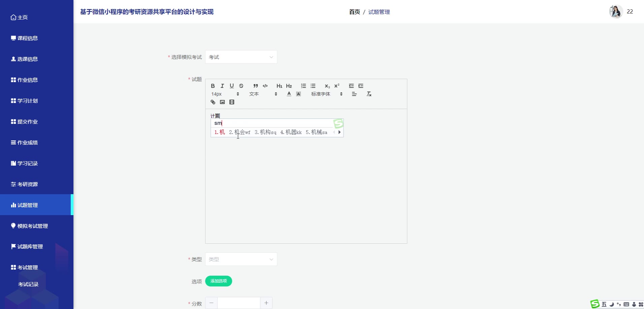Clear text formatting in the editor
644x309 pixels.
point(369,94)
